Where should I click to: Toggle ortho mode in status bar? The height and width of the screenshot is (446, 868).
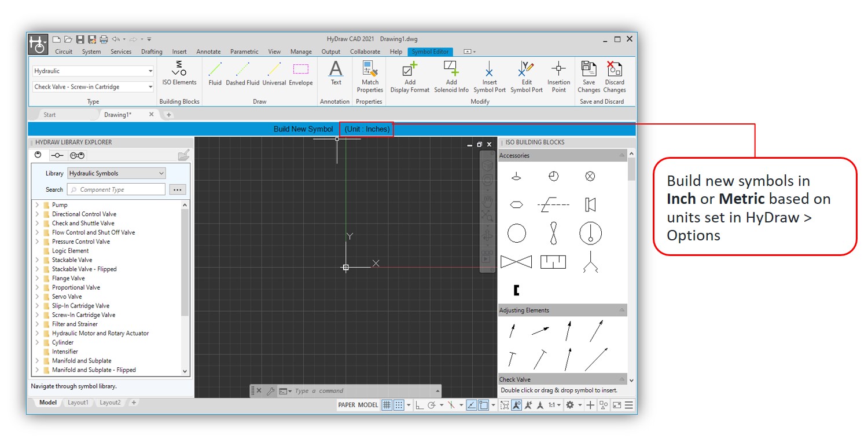[420, 405]
